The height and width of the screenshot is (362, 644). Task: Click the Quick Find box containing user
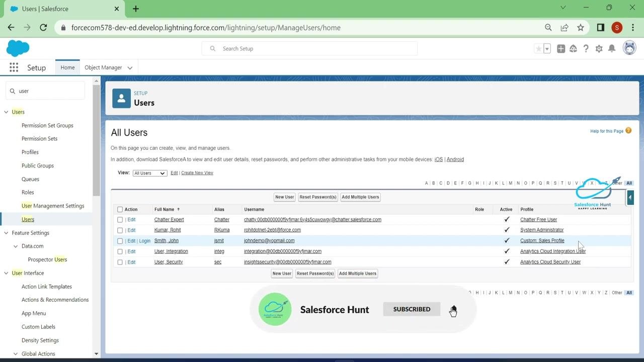[x=45, y=91]
